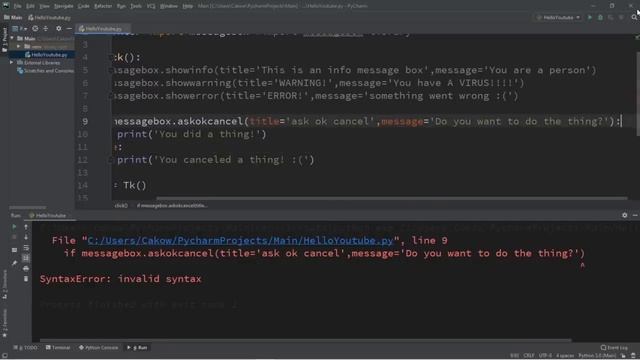Click the Python interpreter status bar entry
This screenshot has width=640, height=360.
pos(597,356)
